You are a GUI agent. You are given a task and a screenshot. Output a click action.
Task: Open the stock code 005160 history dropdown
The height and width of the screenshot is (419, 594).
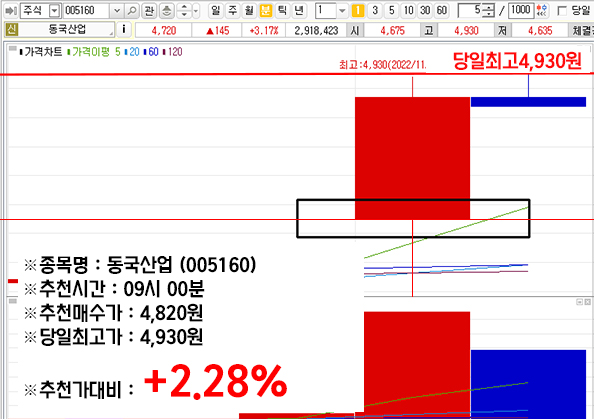117,11
